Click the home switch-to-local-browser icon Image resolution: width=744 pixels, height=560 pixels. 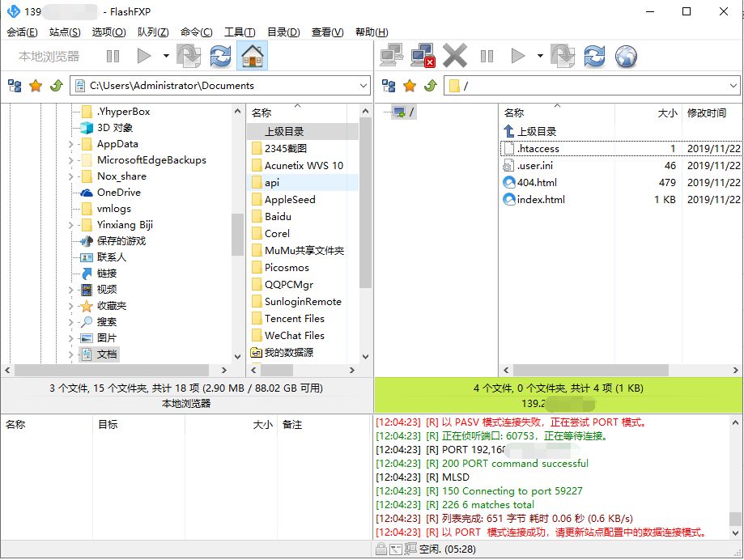tap(253, 56)
